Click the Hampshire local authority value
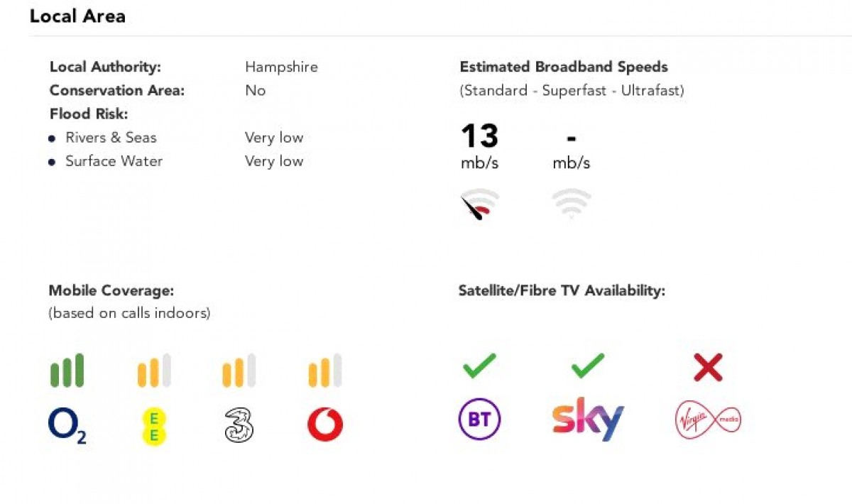The height and width of the screenshot is (504, 852). [x=281, y=67]
